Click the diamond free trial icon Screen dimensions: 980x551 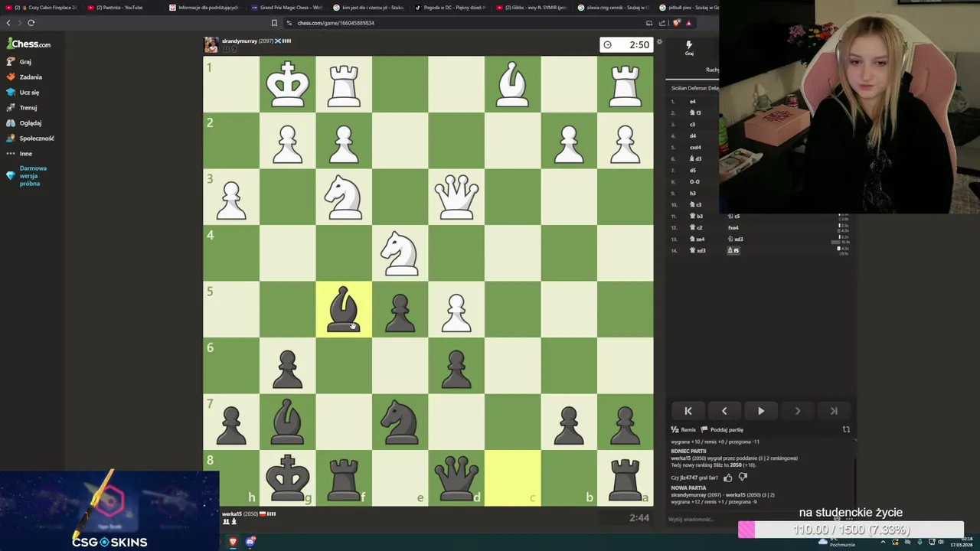[11, 175]
